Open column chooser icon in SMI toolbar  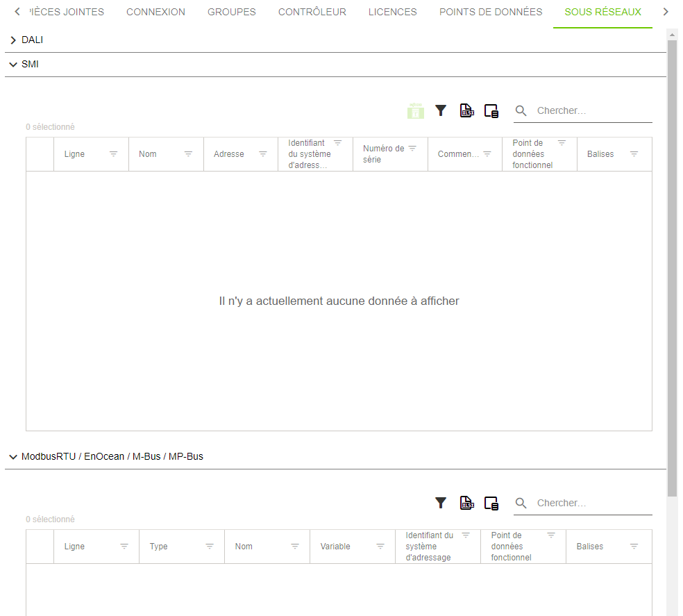point(491,111)
